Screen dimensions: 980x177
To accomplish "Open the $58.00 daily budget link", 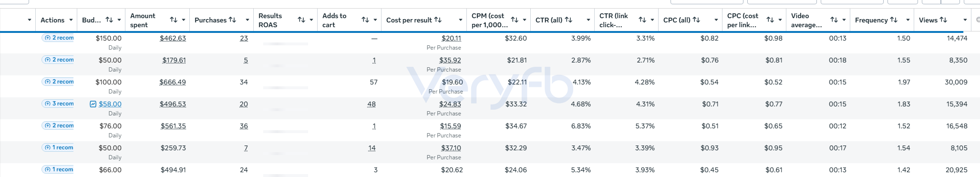I will click(x=110, y=104).
